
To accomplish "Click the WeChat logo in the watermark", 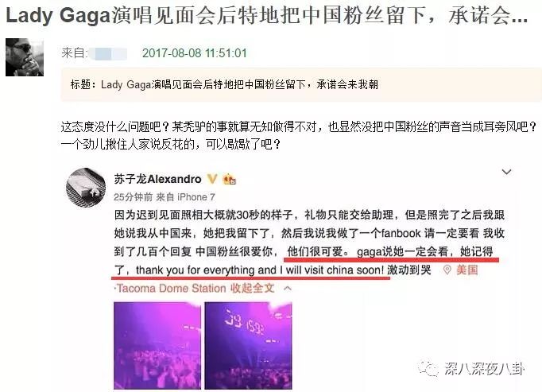I will point(428,368).
